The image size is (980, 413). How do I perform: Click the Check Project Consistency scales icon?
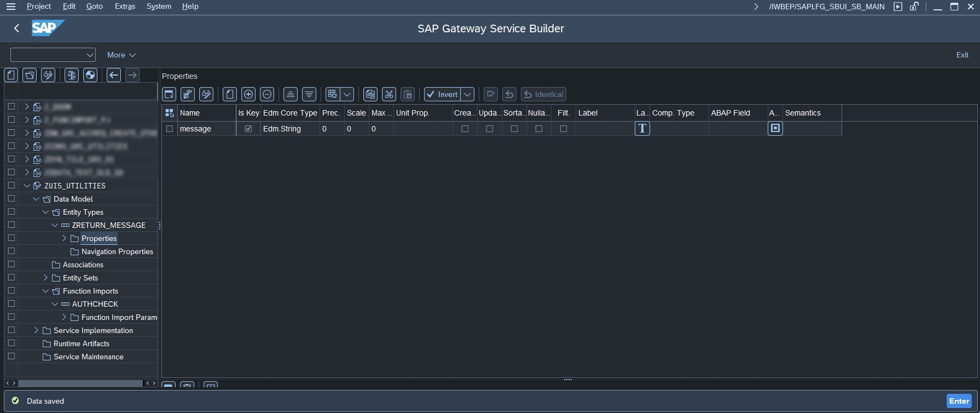pyautogui.click(x=72, y=75)
